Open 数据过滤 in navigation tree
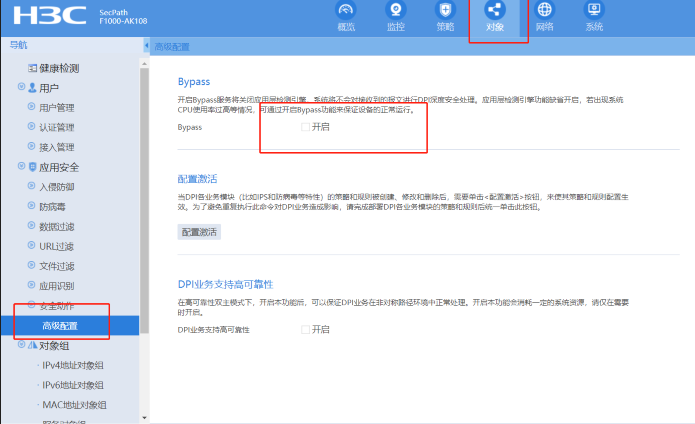695x424 pixels. point(57,226)
